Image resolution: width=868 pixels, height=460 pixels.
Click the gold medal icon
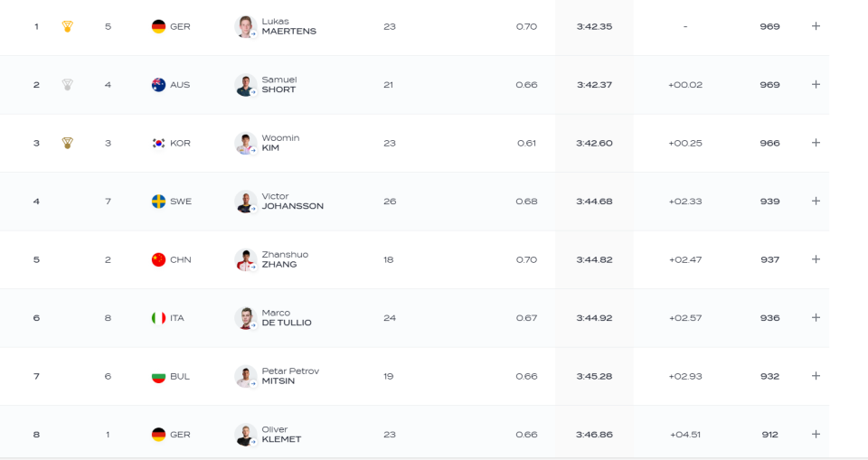click(68, 26)
